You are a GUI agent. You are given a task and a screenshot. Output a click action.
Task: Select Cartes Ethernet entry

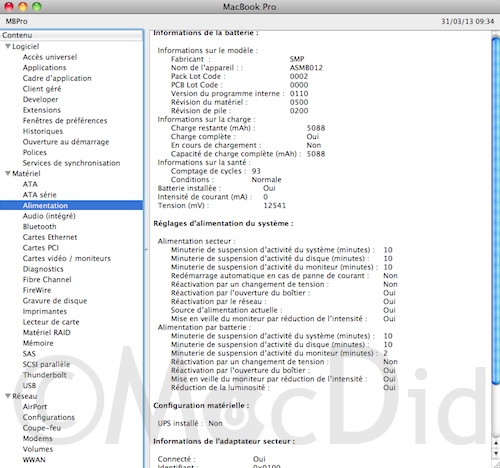[50, 237]
